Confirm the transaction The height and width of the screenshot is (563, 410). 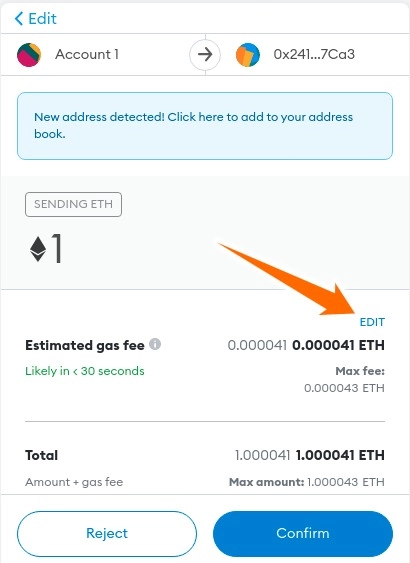click(303, 534)
